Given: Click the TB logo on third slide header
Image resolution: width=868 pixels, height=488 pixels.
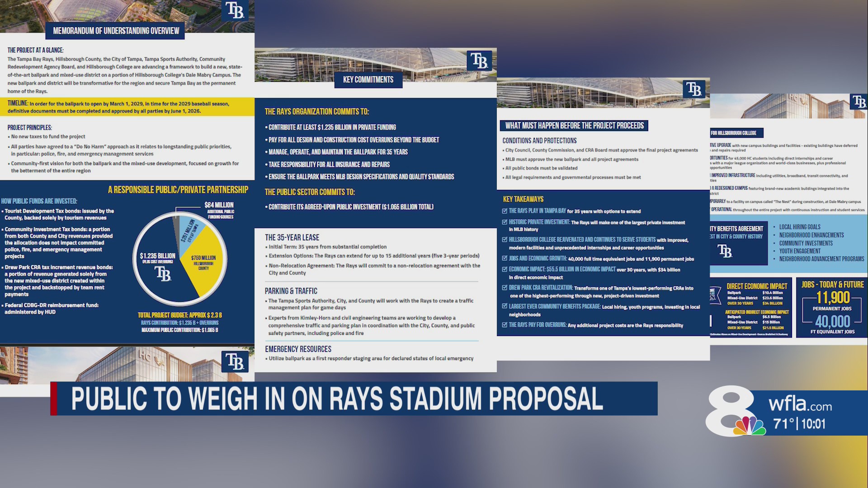Looking at the screenshot, I should pos(694,89).
